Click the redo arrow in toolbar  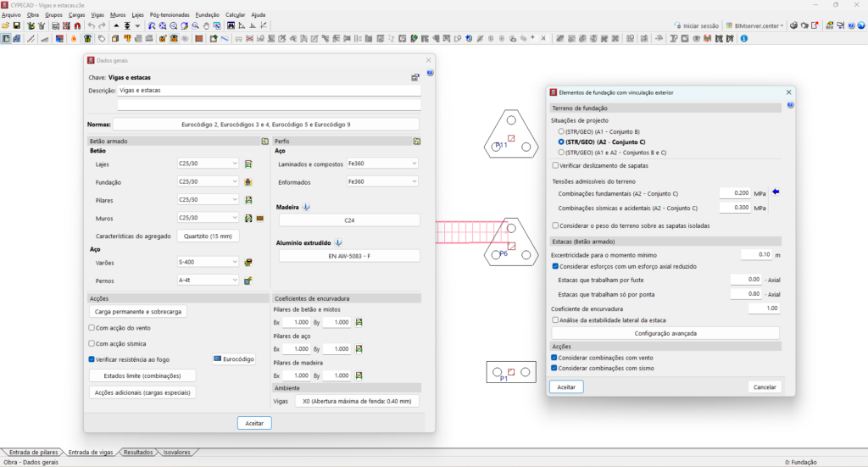[102, 26]
